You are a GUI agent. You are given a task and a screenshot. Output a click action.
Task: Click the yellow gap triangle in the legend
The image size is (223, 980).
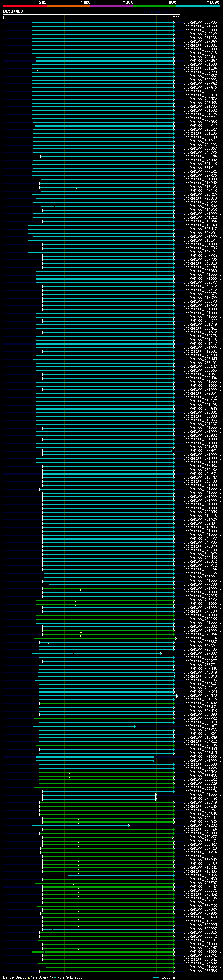click(29, 977)
